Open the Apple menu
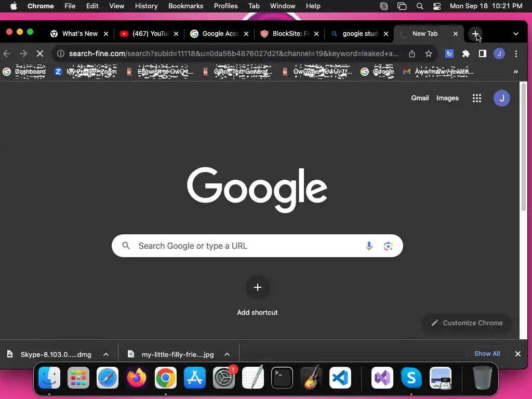The image size is (532, 399). point(14,6)
